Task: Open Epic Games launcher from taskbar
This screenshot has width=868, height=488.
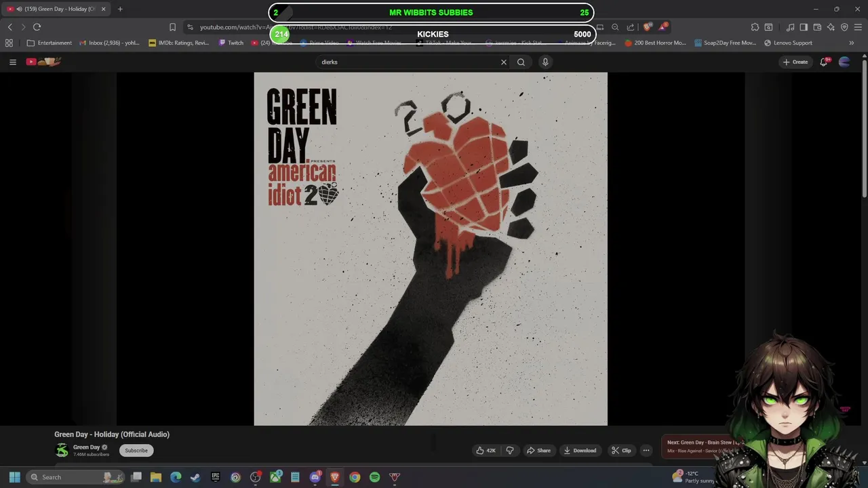Action: click(x=216, y=477)
